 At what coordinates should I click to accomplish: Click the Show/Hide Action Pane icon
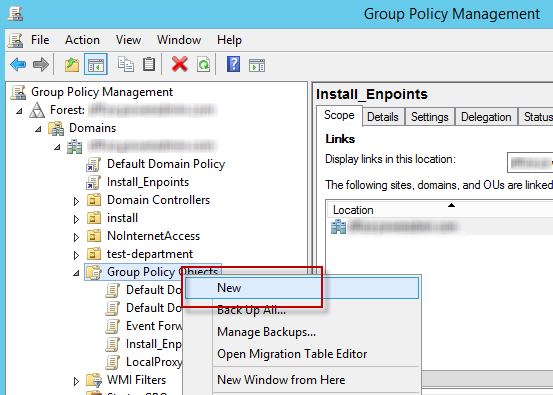coord(257,65)
